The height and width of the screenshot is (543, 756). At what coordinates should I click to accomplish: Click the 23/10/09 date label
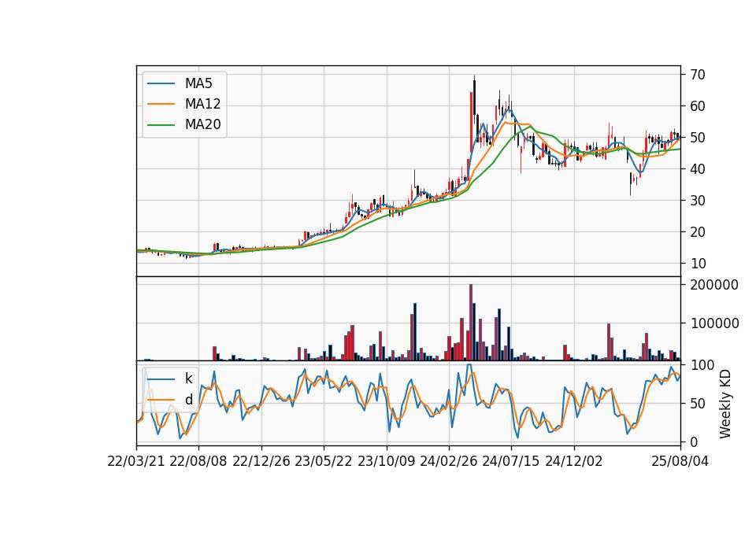(386, 461)
